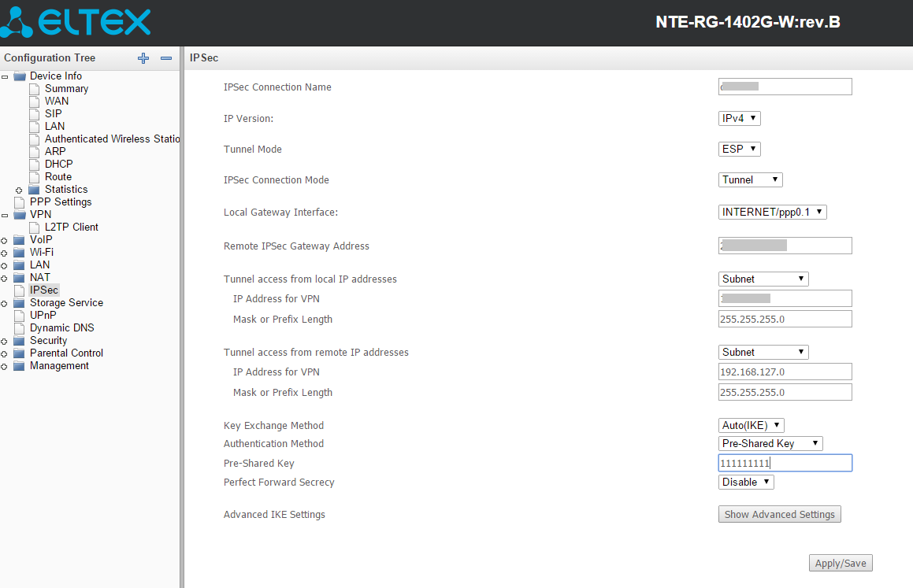
Task: Click the Dynamic DNS page icon
Action: [19, 328]
